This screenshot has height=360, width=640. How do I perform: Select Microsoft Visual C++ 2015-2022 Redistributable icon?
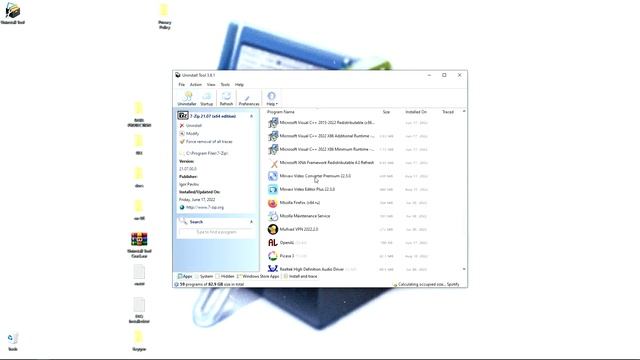pyautogui.click(x=273, y=123)
